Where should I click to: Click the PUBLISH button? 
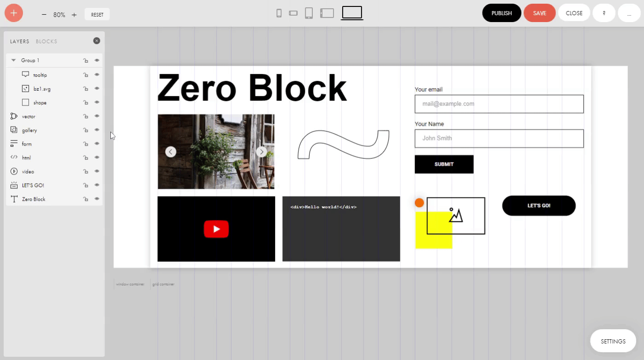coord(501,13)
